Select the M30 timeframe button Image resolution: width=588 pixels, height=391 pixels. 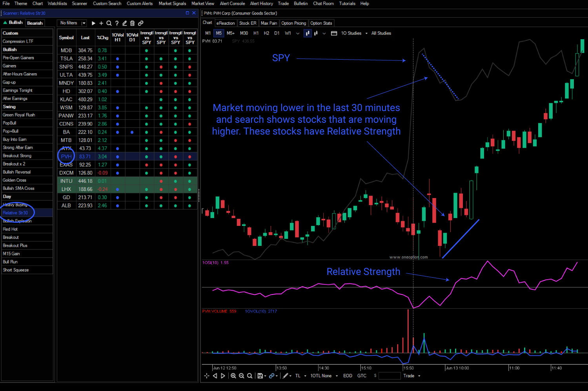[x=244, y=33]
